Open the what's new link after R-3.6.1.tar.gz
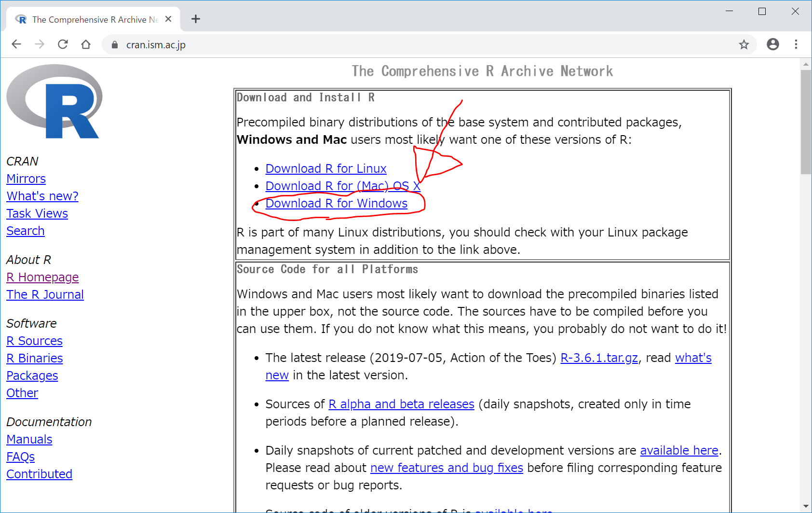The height and width of the screenshot is (513, 812). pyautogui.click(x=693, y=358)
